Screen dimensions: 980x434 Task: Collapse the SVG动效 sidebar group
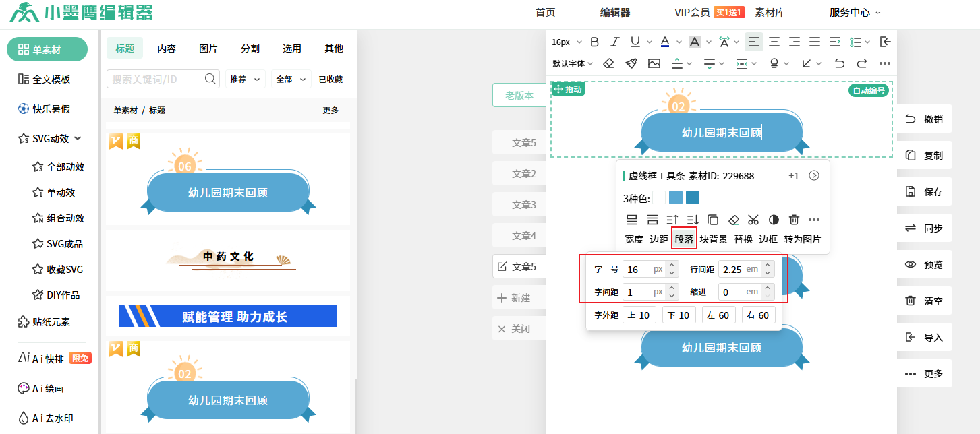click(78, 138)
